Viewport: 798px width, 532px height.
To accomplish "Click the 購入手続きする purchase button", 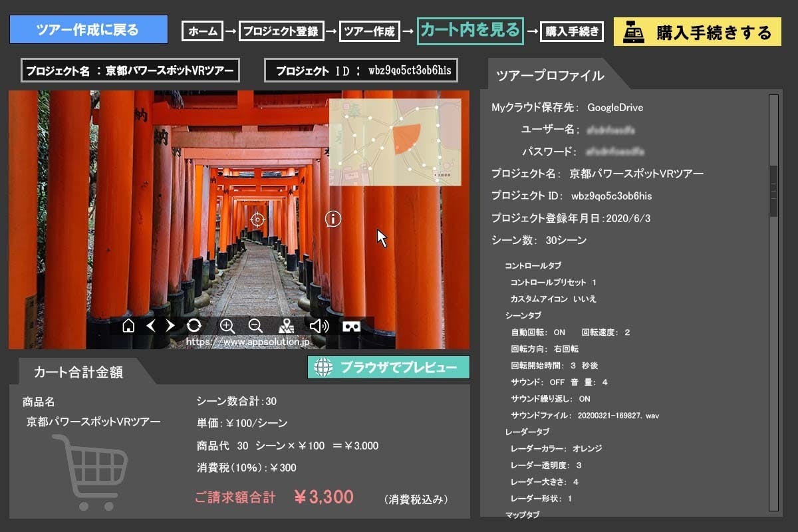I will click(697, 32).
